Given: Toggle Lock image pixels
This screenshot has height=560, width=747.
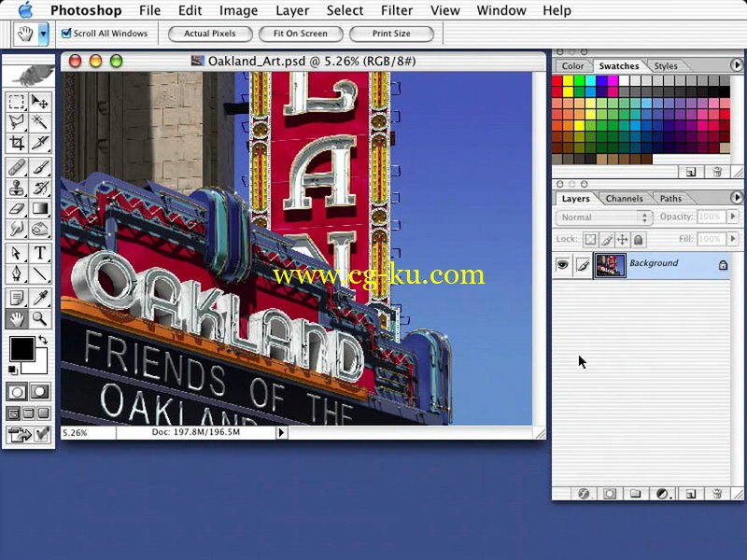Looking at the screenshot, I should 606,239.
